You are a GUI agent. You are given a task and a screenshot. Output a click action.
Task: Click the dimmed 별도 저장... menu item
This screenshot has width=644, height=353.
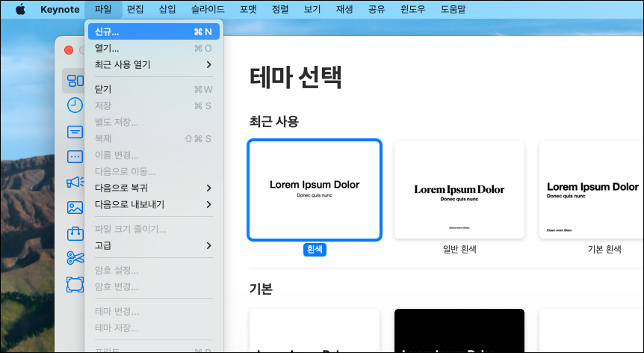(154, 122)
